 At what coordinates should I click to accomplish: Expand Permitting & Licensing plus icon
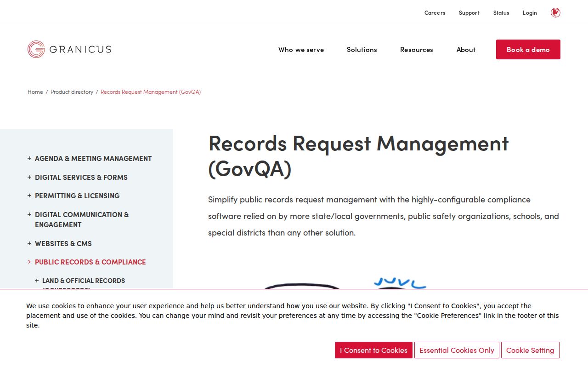tap(29, 195)
